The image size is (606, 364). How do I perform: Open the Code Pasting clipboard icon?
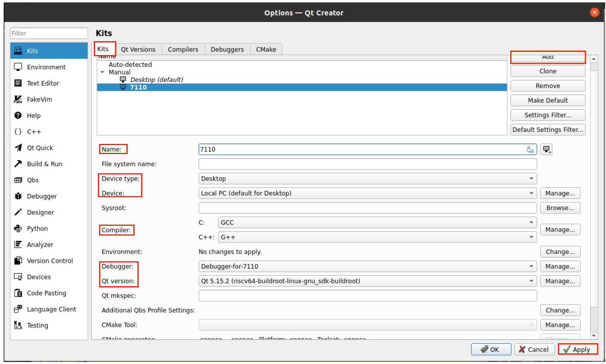tap(18, 293)
